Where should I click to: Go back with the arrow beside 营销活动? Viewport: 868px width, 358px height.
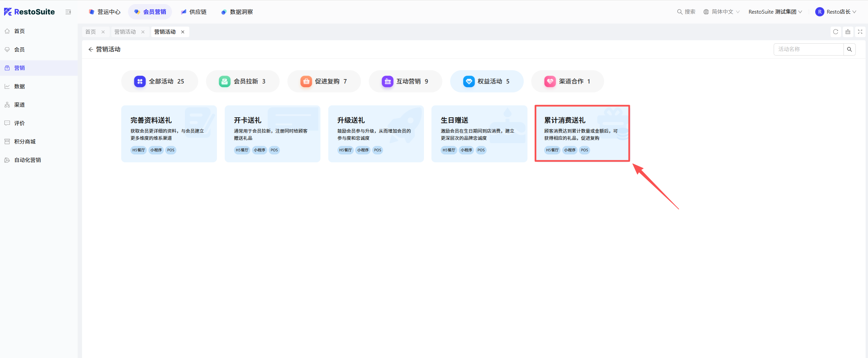(x=91, y=49)
